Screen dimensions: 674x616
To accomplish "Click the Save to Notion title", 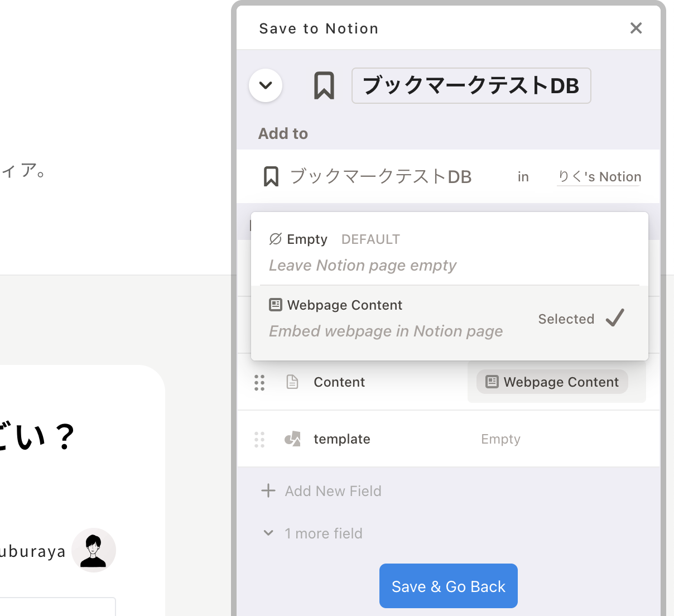I will 319,28.
